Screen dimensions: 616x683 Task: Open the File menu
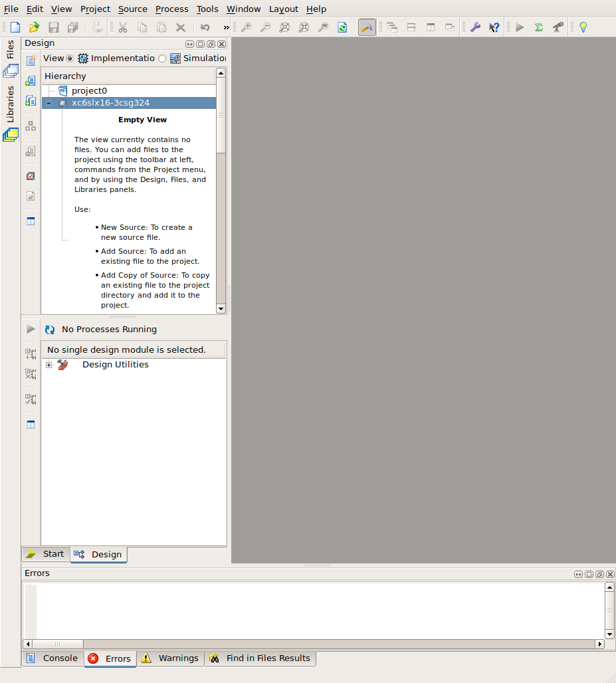pos(11,9)
